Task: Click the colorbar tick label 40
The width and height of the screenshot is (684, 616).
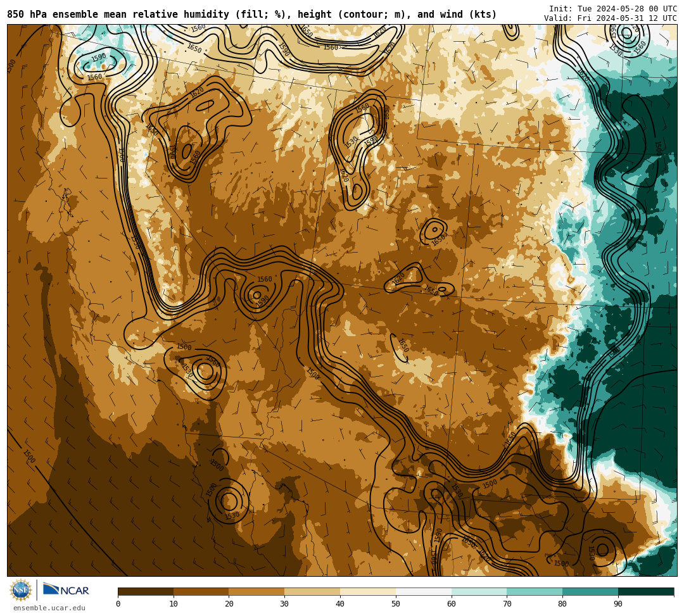Action: pyautogui.click(x=340, y=604)
